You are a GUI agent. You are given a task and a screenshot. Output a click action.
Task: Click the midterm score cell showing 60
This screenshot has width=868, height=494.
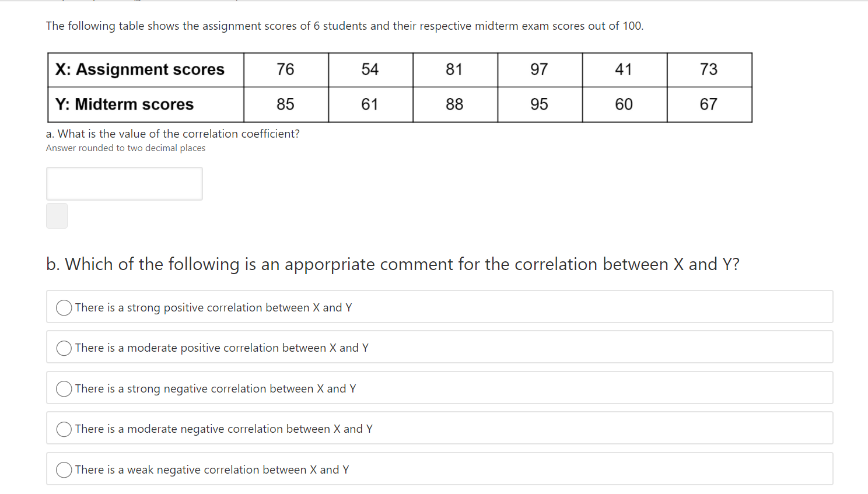624,104
